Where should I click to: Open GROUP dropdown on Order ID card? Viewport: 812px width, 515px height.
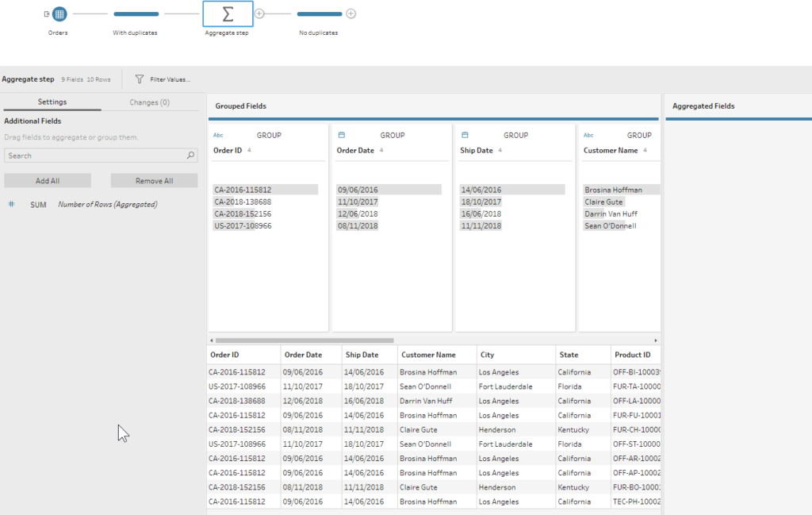pos(269,136)
